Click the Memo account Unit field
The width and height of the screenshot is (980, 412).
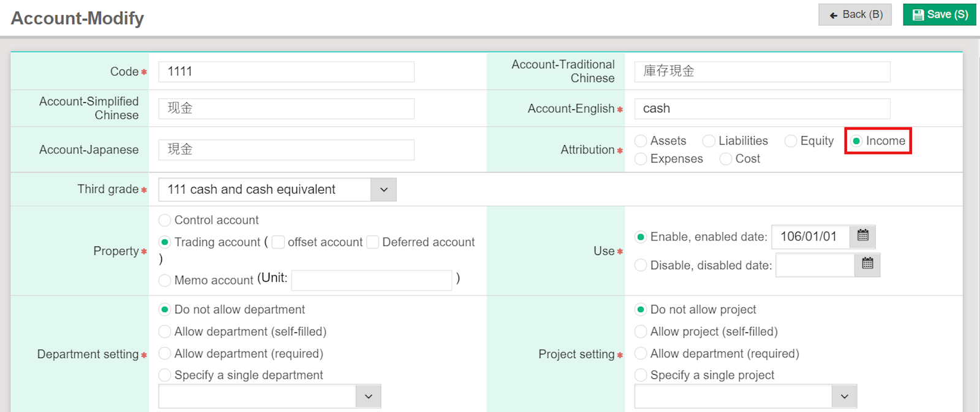371,280
